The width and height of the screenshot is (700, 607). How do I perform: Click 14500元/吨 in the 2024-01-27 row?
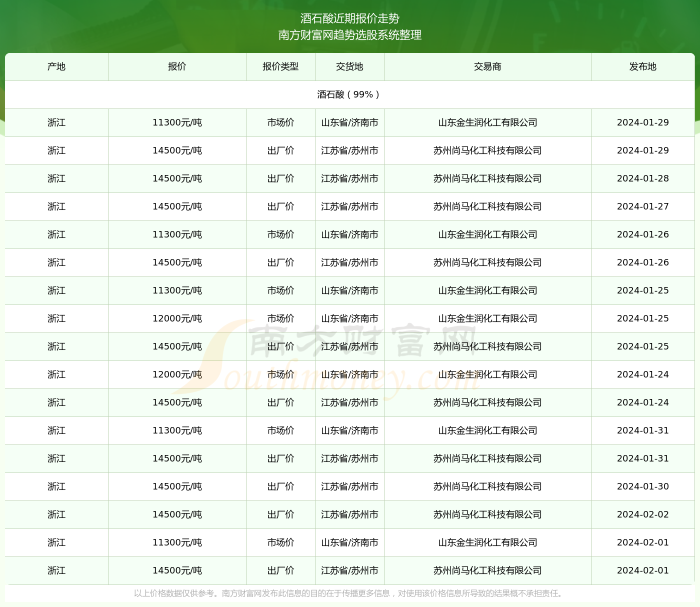point(177,206)
